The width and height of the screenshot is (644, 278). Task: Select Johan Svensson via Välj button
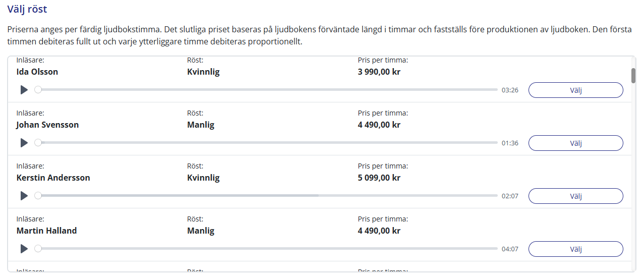click(575, 143)
